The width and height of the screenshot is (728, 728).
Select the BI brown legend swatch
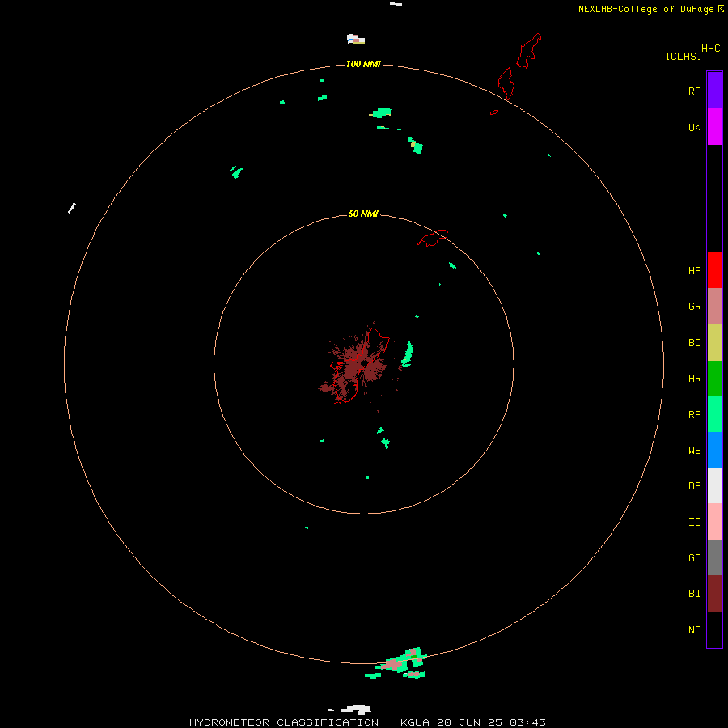(x=714, y=594)
